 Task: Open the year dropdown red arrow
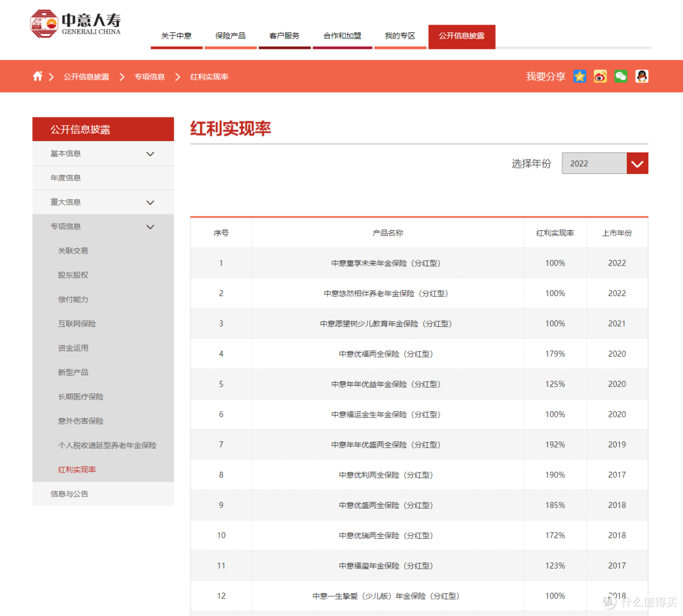point(637,163)
